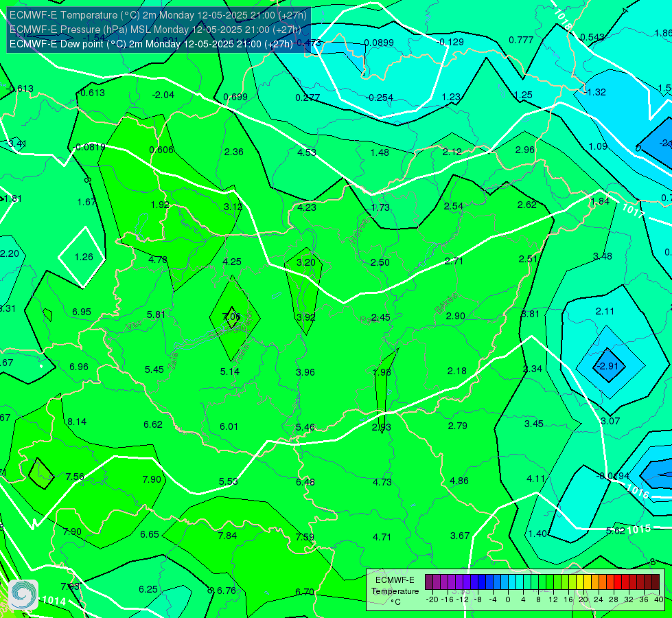The width and height of the screenshot is (672, 618).
Task: Click the 1018 isobar label
Action: click(x=562, y=20)
